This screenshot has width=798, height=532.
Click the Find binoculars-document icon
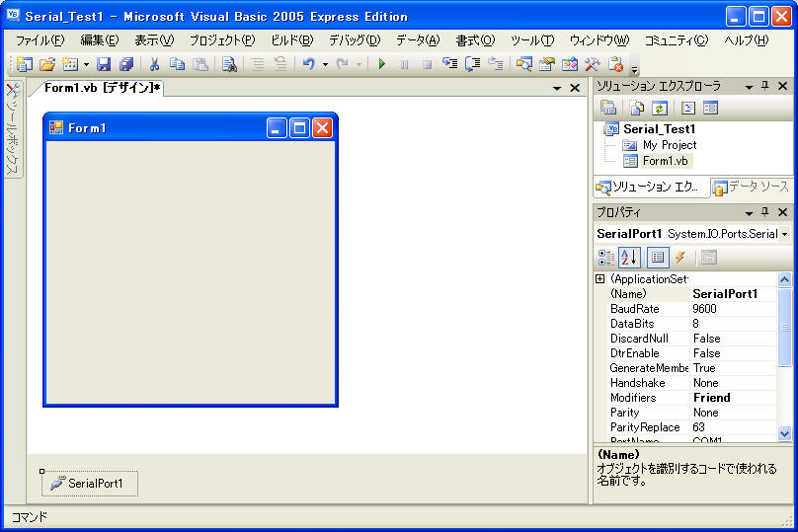coord(229,64)
